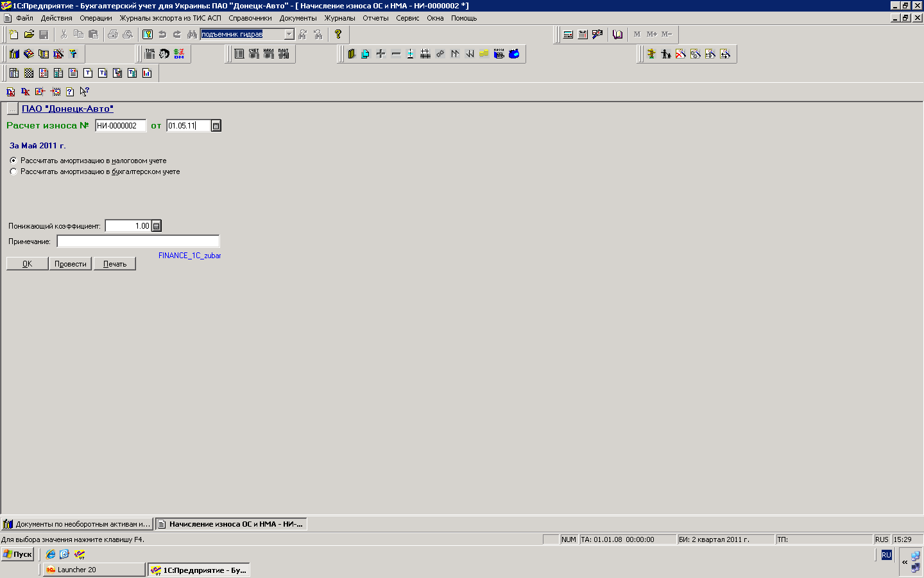Screen dimensions: 924x578
Task: Open the Сервис menu
Action: 407,18
